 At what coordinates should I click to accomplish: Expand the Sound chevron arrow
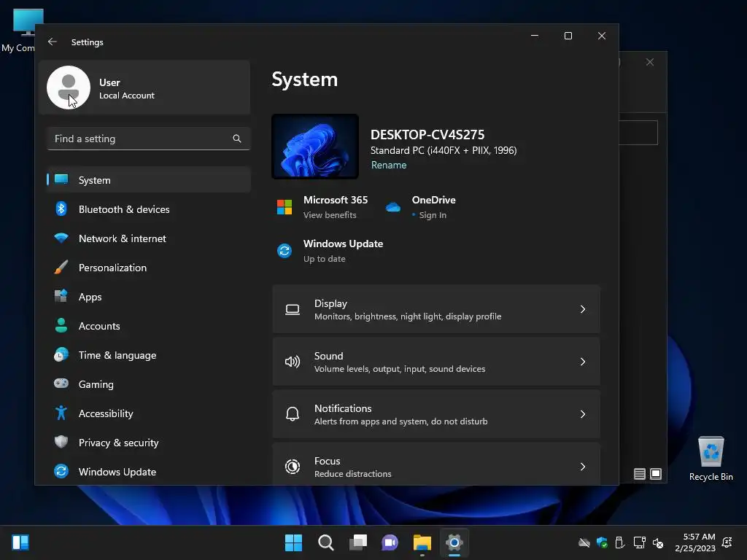coord(583,362)
